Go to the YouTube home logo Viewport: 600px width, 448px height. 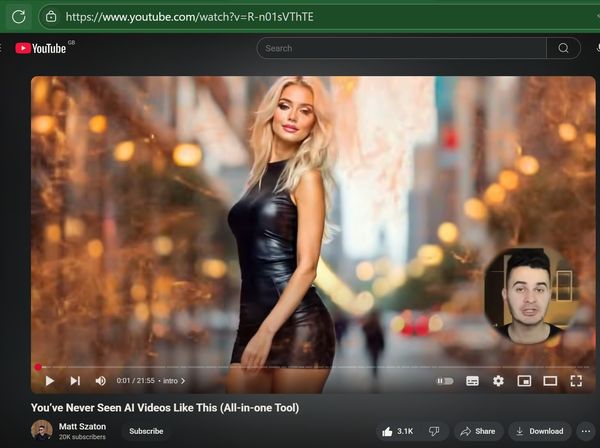41,48
